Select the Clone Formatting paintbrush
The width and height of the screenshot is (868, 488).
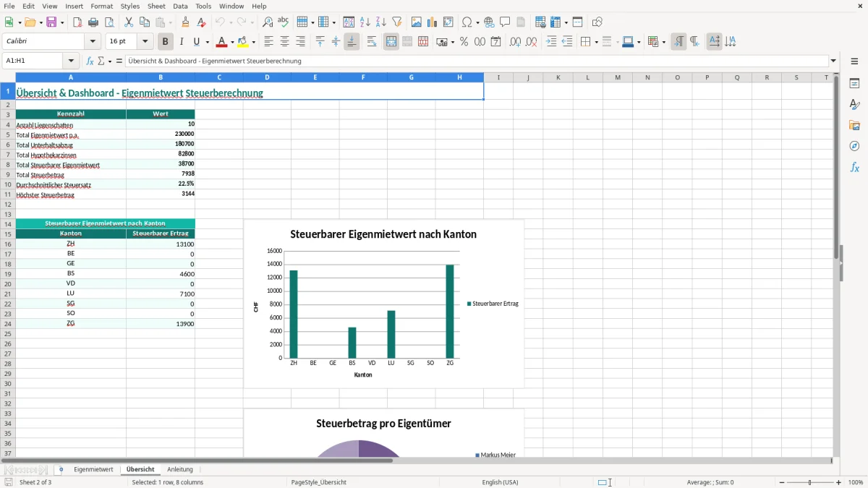coord(186,22)
